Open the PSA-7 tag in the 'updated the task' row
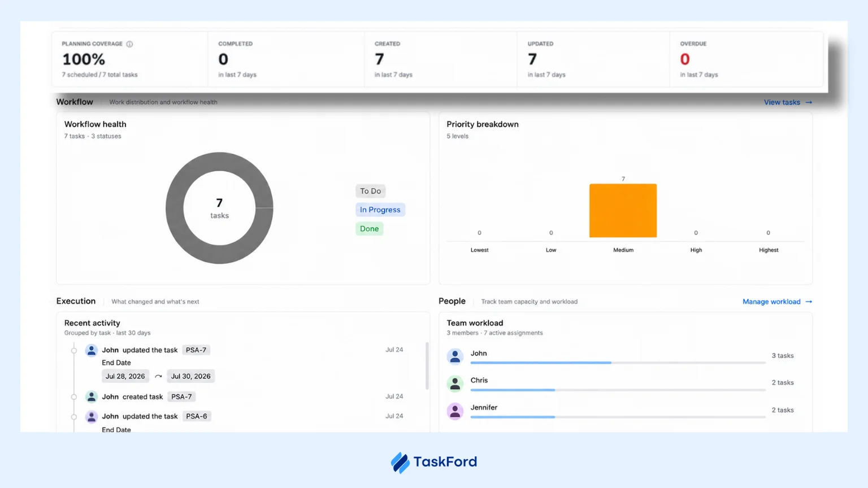The height and width of the screenshot is (488, 868). pos(196,350)
